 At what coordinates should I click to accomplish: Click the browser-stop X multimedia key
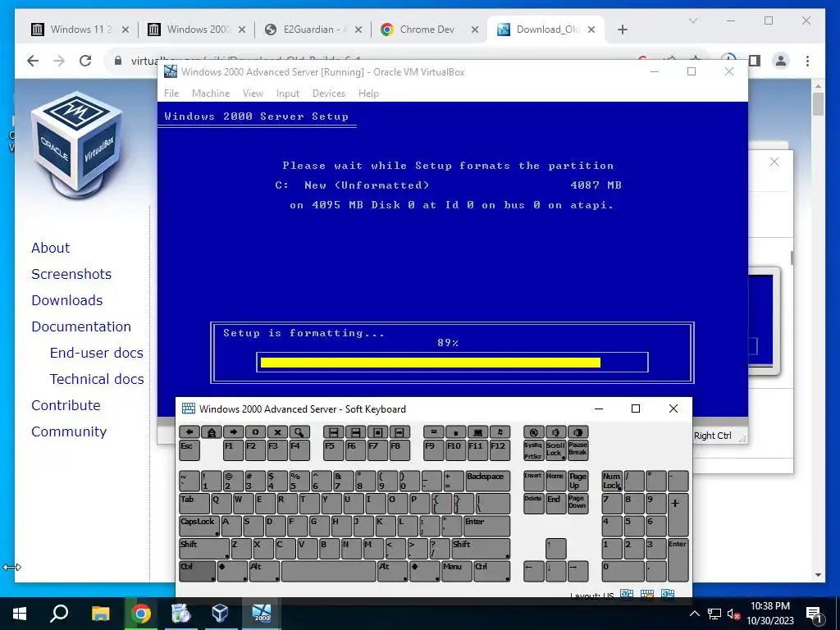tap(277, 431)
